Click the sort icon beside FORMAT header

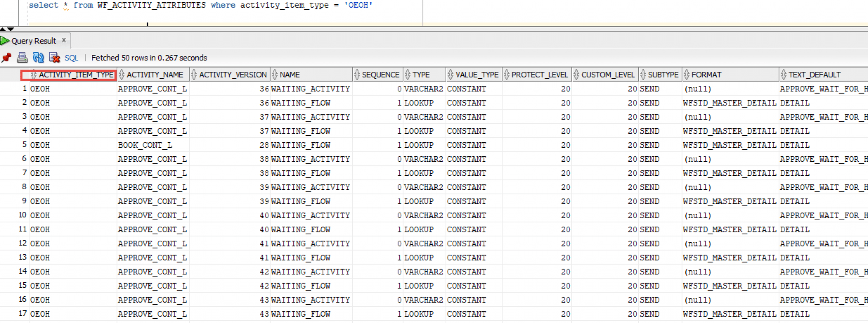(x=687, y=75)
